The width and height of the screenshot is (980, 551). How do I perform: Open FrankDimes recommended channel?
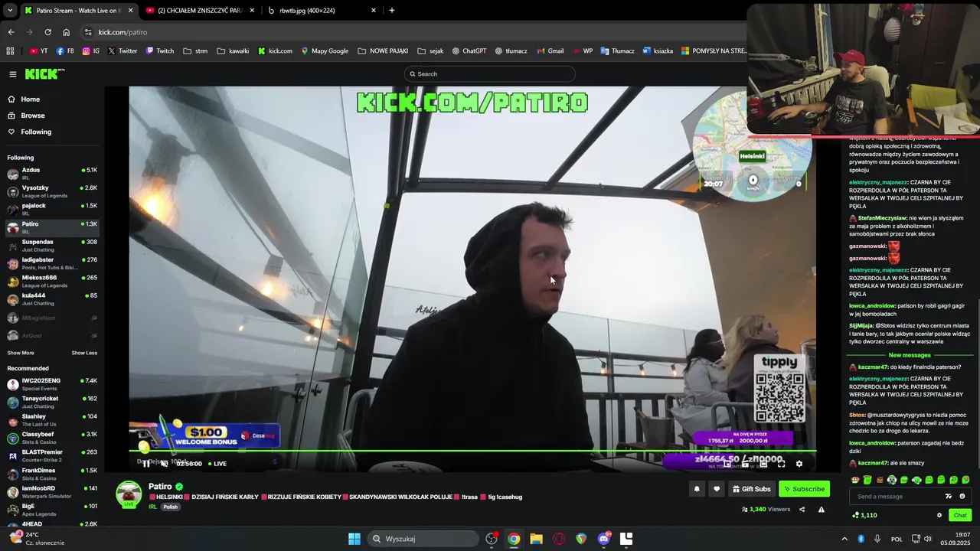point(51,474)
